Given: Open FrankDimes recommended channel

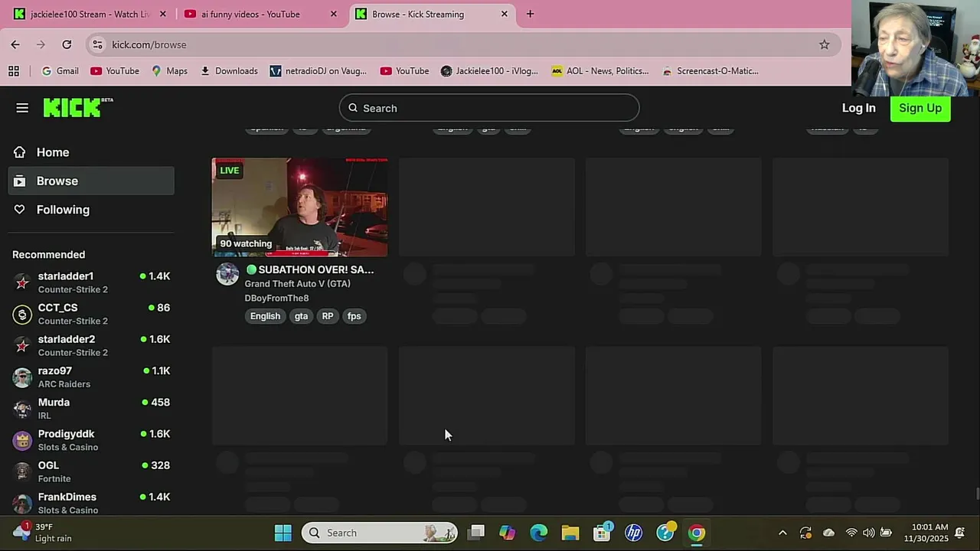Looking at the screenshot, I should (x=91, y=503).
